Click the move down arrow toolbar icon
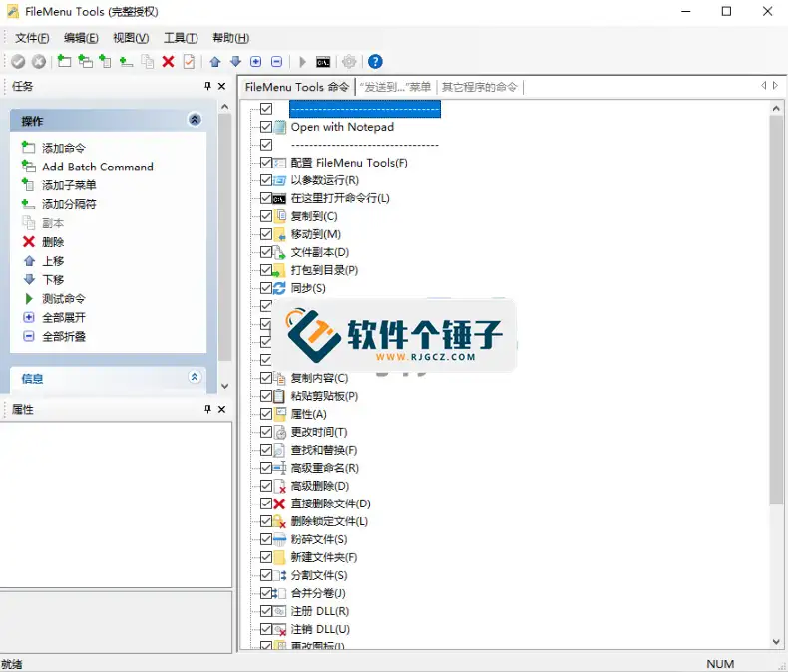 235,62
